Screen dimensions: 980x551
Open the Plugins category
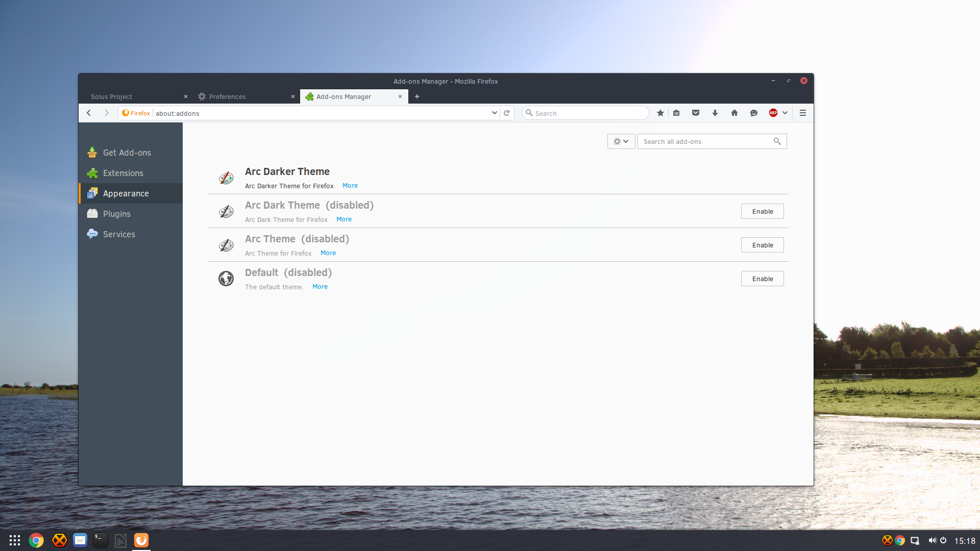click(131, 214)
